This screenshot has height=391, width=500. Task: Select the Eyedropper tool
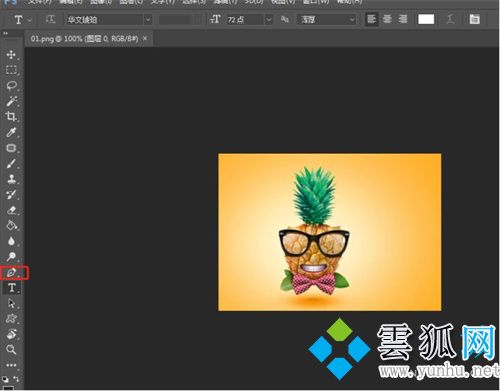(x=11, y=132)
